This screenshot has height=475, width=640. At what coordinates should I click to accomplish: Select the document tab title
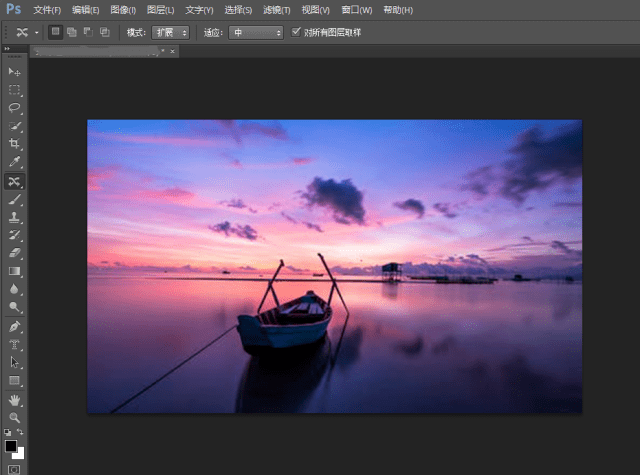tap(97, 51)
